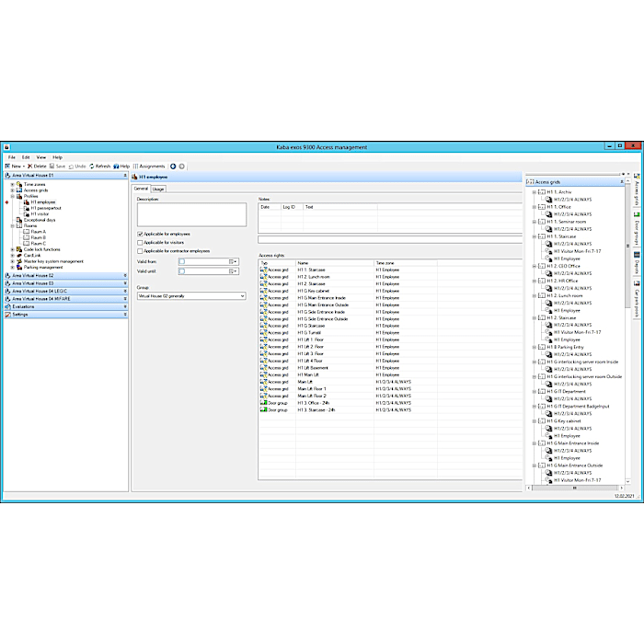This screenshot has width=644, height=644.
Task: Select H1 B Parking Entry grid node
Action: [565, 347]
